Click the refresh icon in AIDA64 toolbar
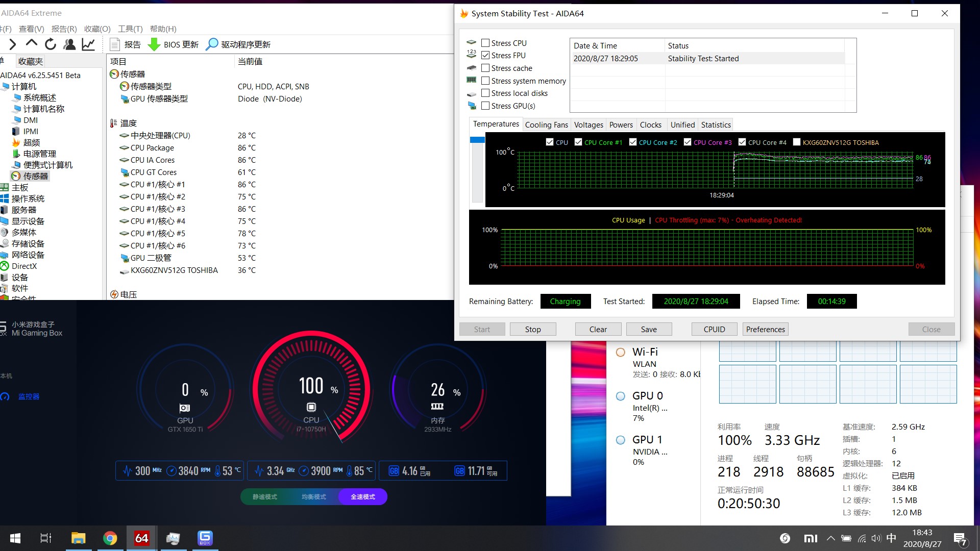This screenshot has width=980, height=551. [x=50, y=44]
